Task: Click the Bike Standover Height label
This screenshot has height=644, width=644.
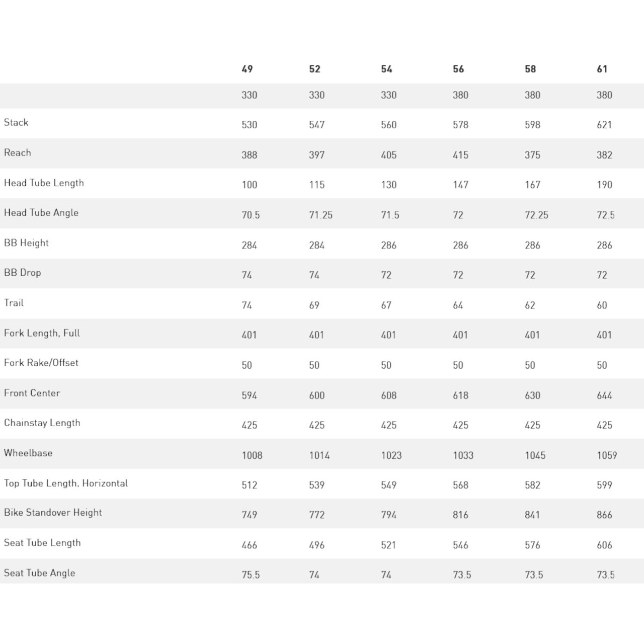Action: coord(53,513)
